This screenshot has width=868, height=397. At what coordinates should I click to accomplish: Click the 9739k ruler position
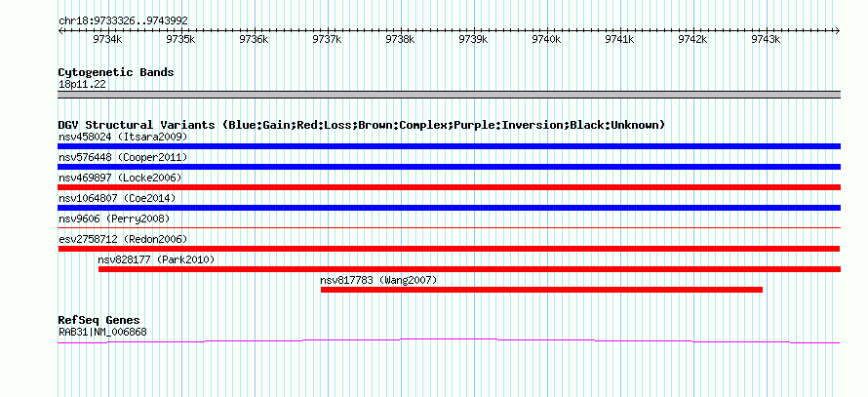tap(473, 39)
